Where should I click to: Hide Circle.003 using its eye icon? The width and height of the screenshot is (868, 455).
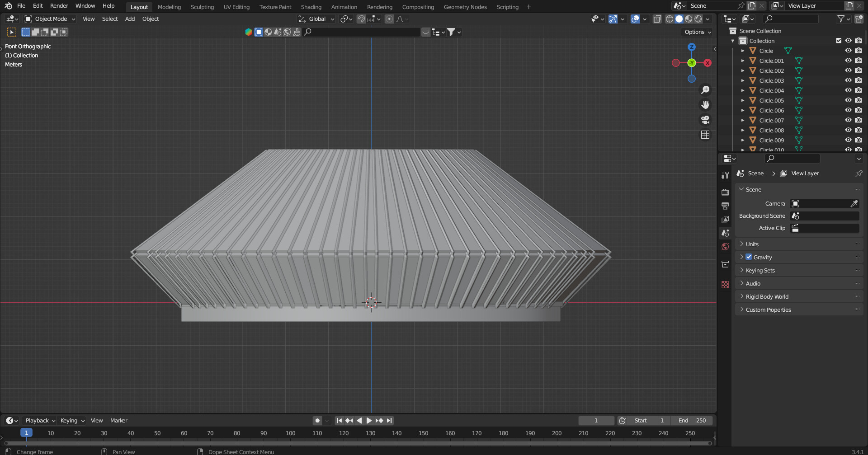[848, 80]
